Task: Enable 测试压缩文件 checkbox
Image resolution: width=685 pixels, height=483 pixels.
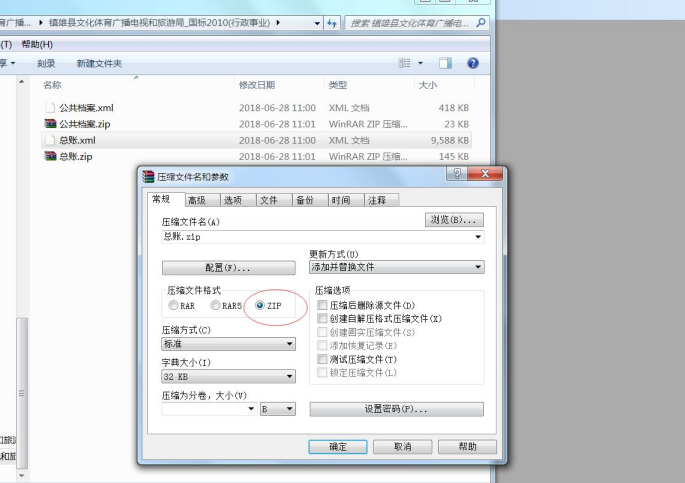Action: click(322, 359)
